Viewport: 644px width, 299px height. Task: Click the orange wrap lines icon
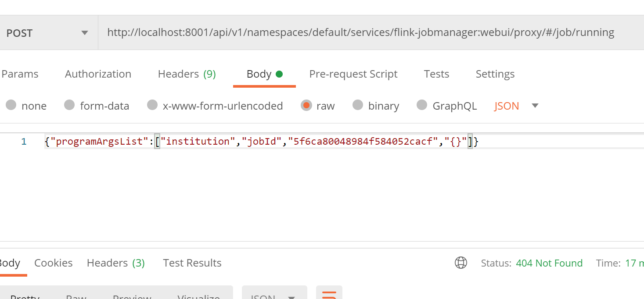(329, 294)
